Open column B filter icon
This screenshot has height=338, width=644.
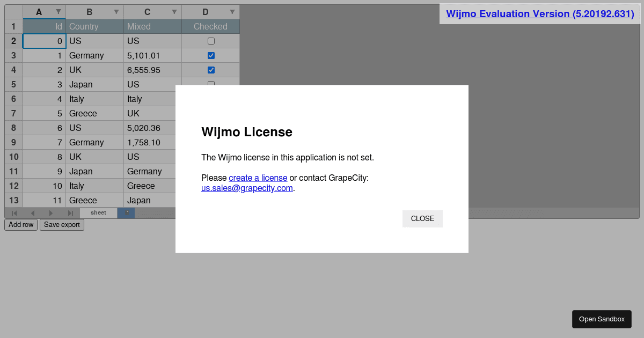116,12
